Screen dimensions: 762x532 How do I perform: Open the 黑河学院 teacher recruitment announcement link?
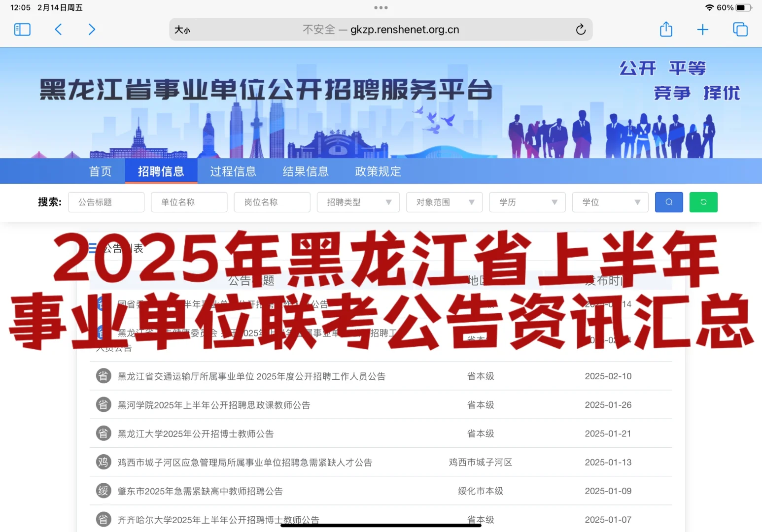[213, 405]
